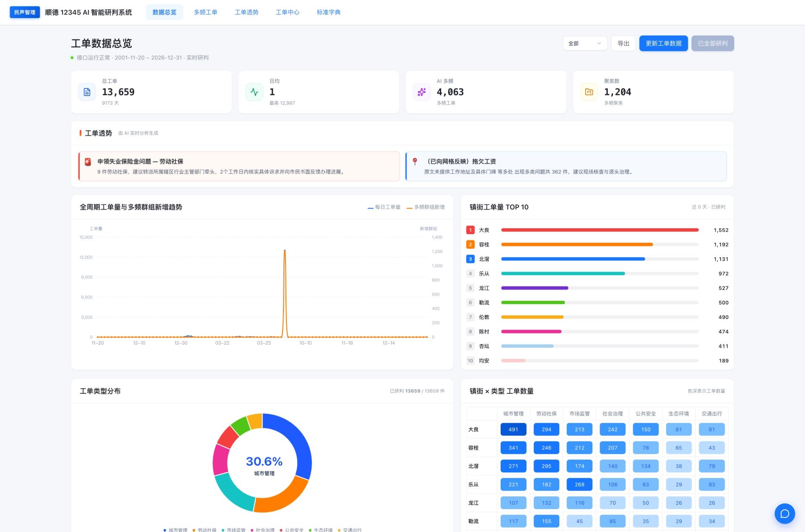Screen dimensions: 805x532
Task: Click the 均安 row in TOP 10
Action: [597, 361]
